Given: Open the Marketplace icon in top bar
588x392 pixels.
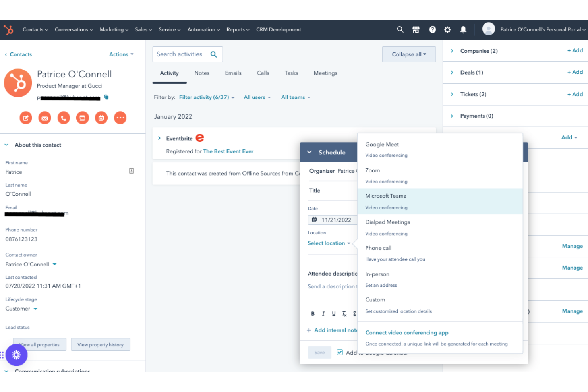Looking at the screenshot, I should pyautogui.click(x=416, y=29).
